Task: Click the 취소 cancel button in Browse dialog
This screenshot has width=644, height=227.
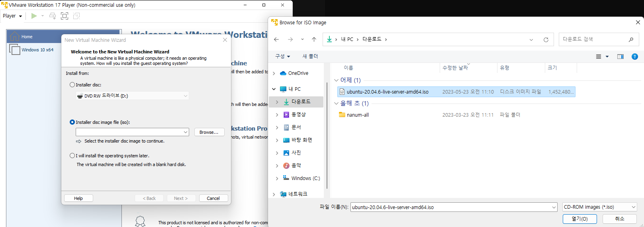Action: click(620, 219)
